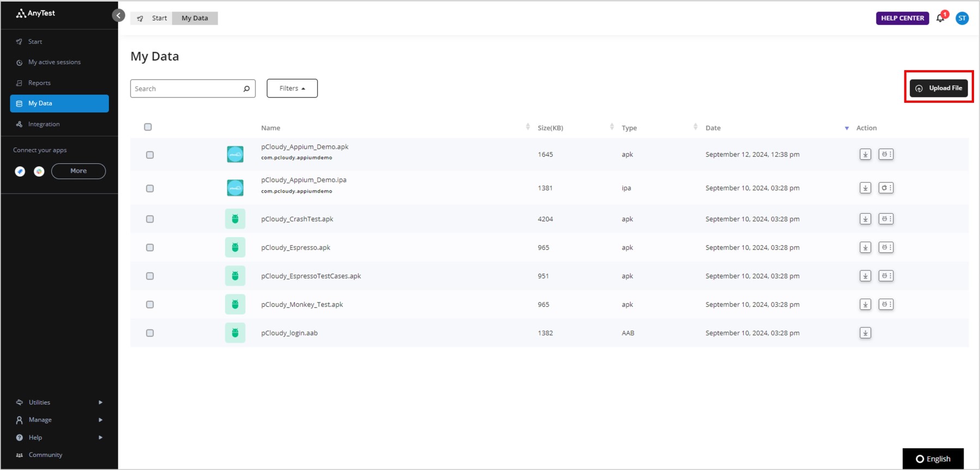Open more actions for pCloudy_Espresso.apk
The width and height of the screenshot is (980, 470).
(886, 248)
